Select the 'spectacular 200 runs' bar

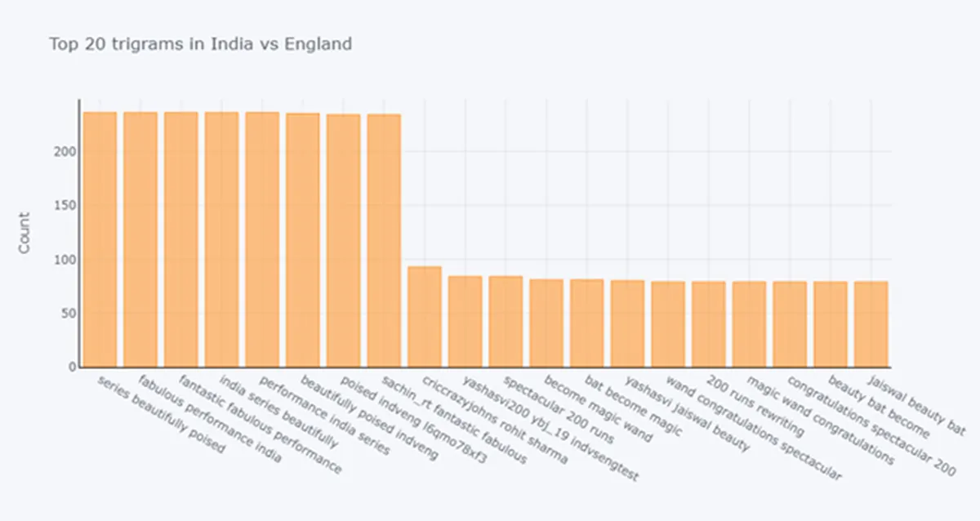506,322
